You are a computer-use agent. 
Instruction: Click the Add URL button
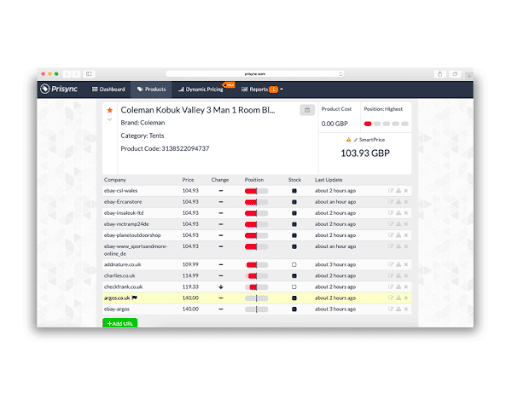click(120, 323)
